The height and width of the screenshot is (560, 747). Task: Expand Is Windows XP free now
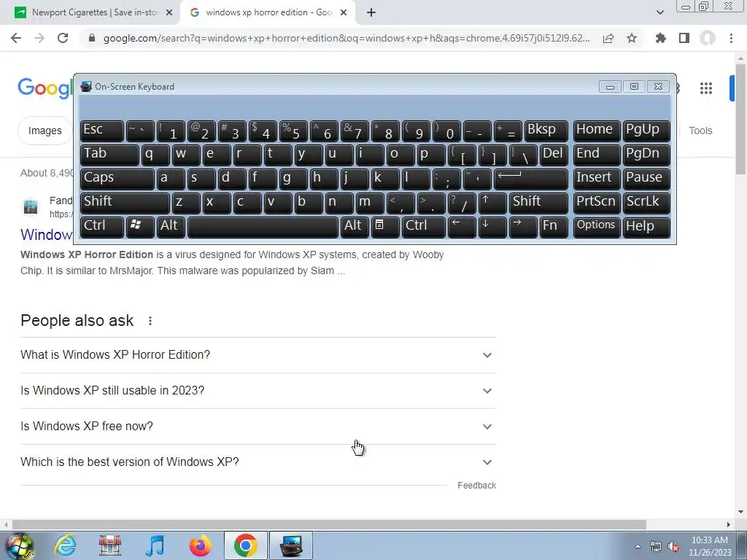[x=258, y=426]
